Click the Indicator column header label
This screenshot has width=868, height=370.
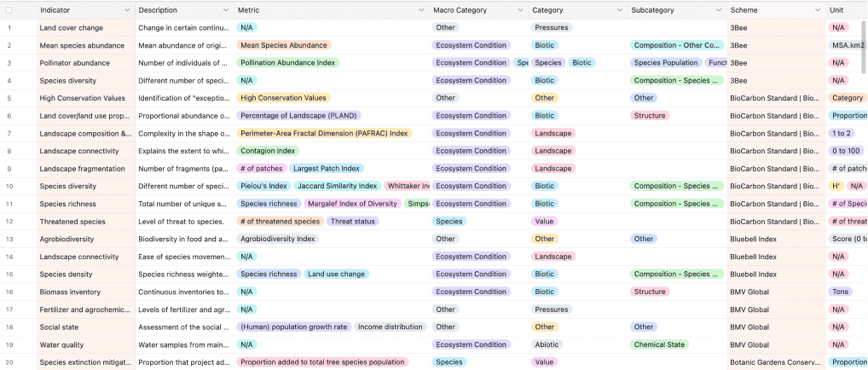pos(55,10)
